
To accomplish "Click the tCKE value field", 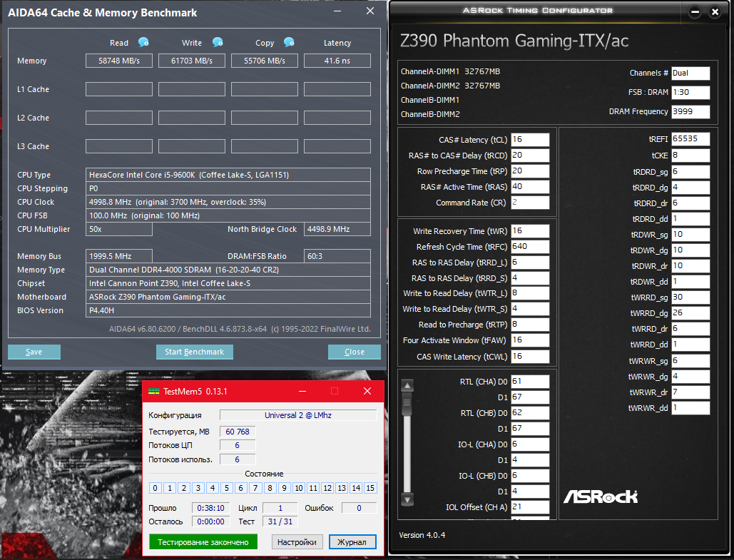I will 690,156.
